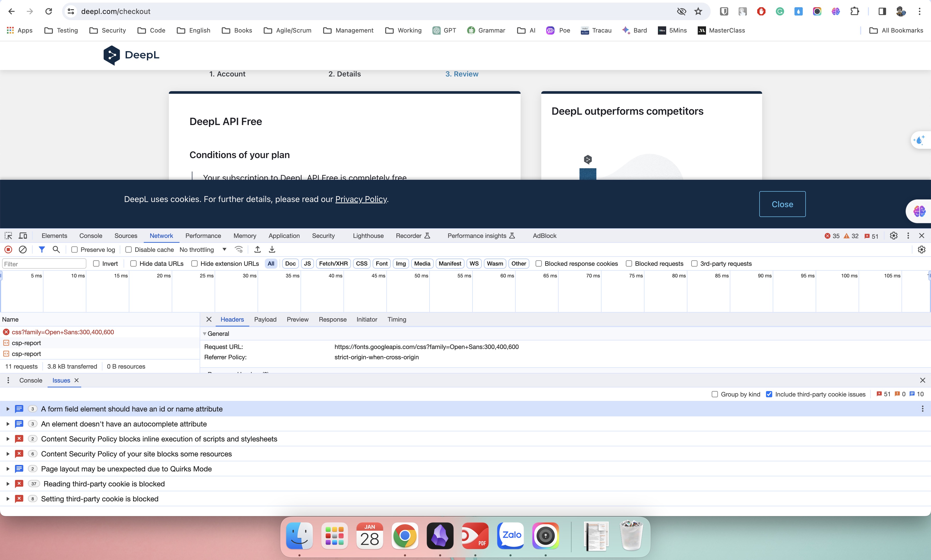Clear the network log

[23, 250]
